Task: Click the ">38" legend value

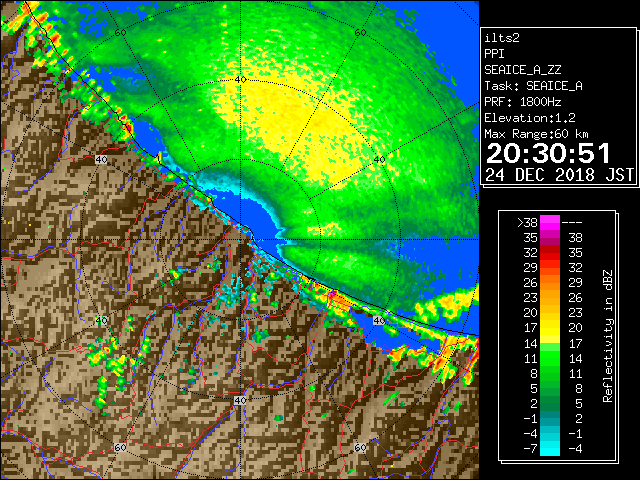Action: [x=527, y=223]
